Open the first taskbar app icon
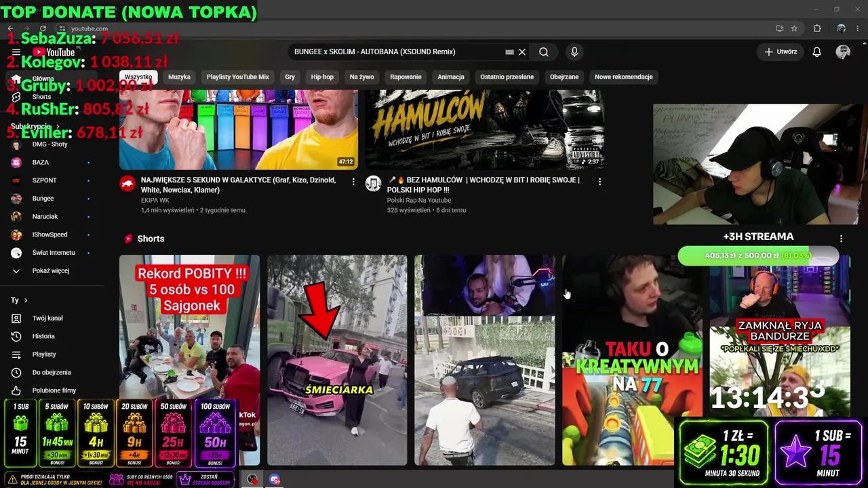 (252, 479)
